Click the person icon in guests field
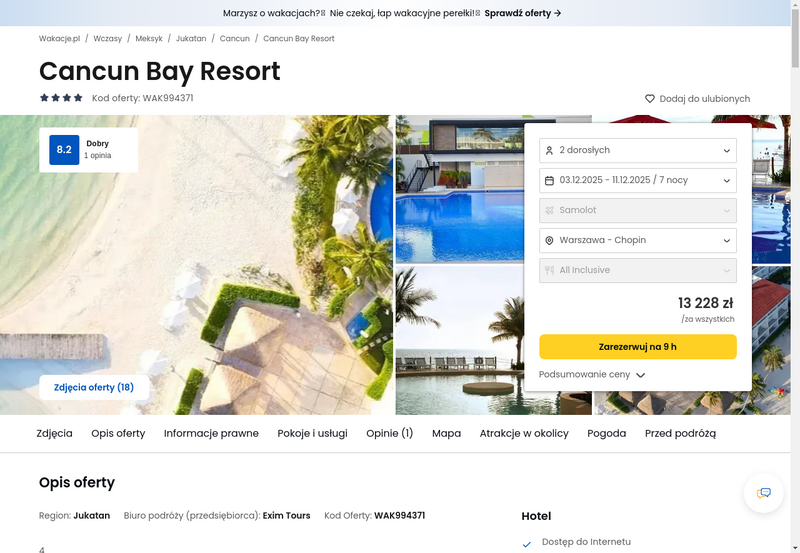The height and width of the screenshot is (553, 800). click(x=549, y=150)
